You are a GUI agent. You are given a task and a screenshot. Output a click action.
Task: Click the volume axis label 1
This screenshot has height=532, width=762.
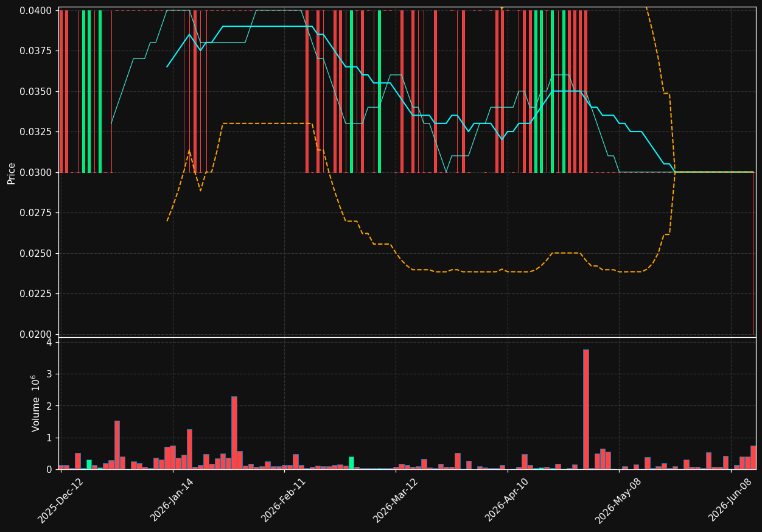(x=49, y=438)
